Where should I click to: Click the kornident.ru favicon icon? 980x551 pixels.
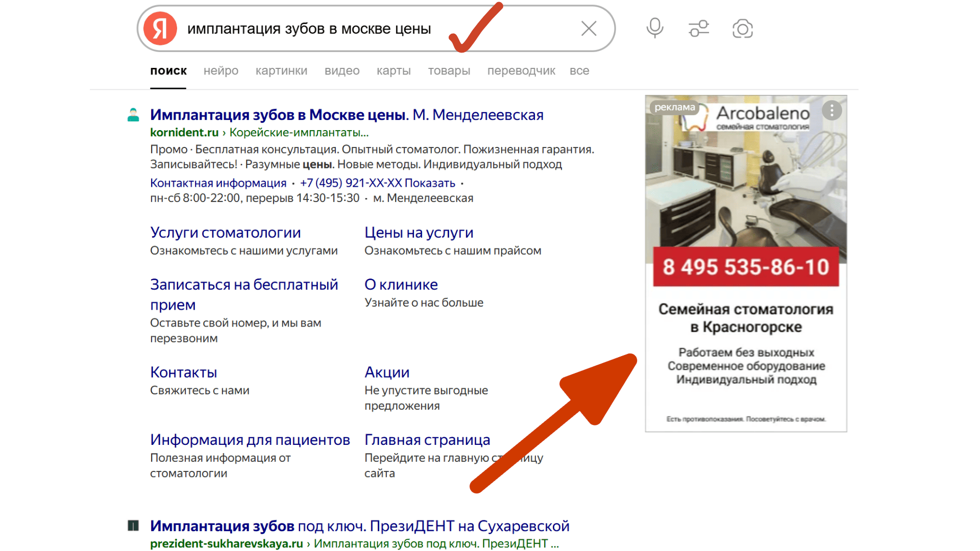tap(133, 115)
